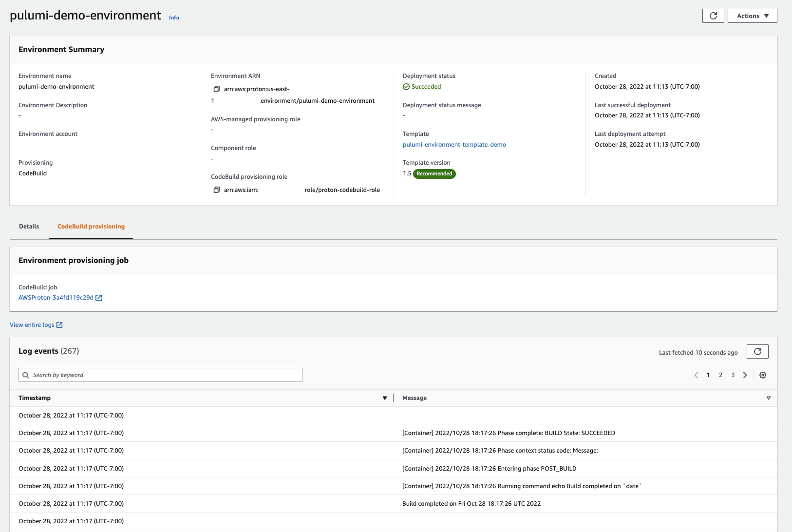Click the Message column header
The height and width of the screenshot is (532, 792).
click(x=415, y=398)
